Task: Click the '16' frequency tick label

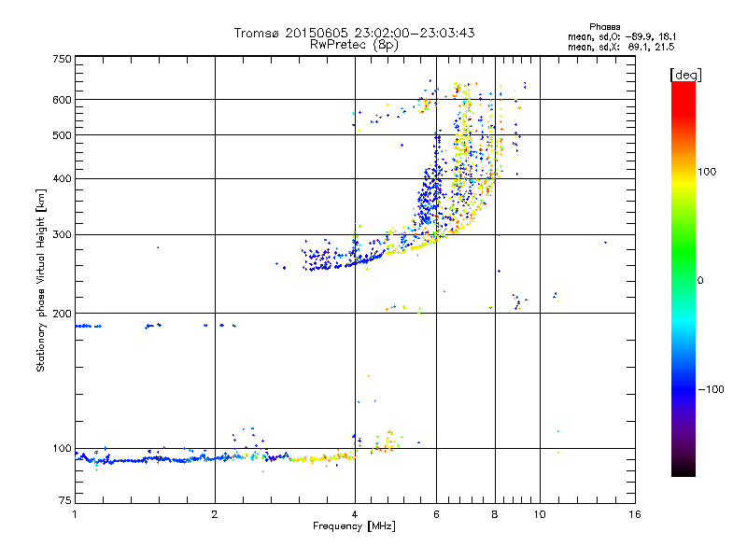Action: click(635, 514)
